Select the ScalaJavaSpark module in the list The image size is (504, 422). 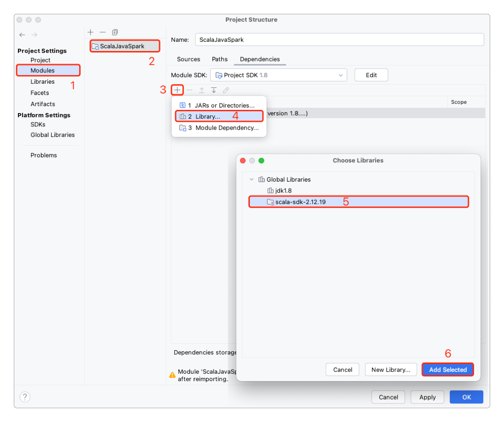(125, 46)
